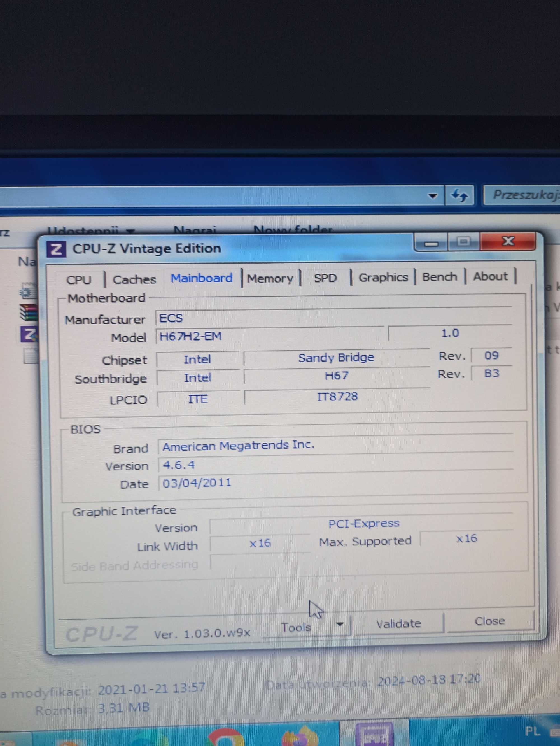Click the Link Width x16 value
The image size is (560, 746).
(260, 543)
